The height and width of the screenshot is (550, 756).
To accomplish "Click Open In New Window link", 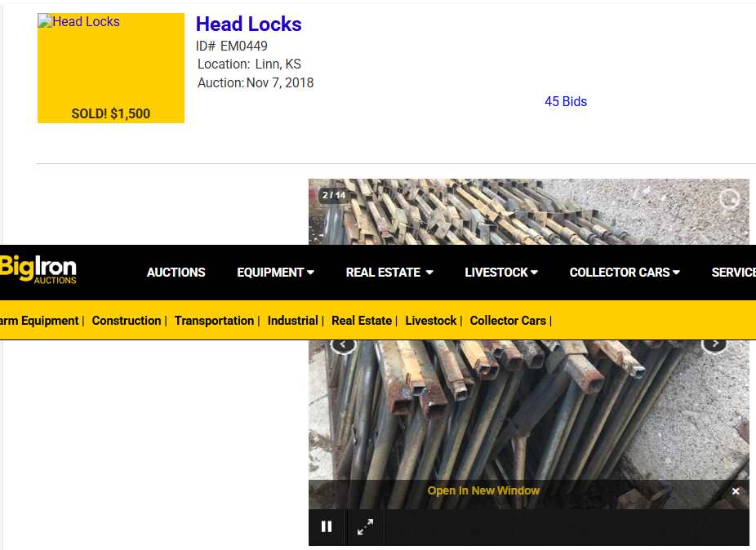I will pyautogui.click(x=483, y=490).
